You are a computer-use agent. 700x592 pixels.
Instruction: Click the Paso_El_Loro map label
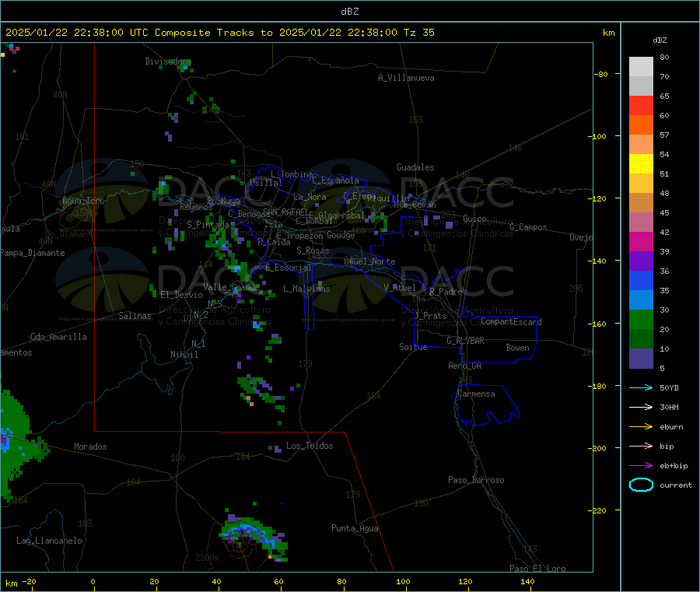538,569
